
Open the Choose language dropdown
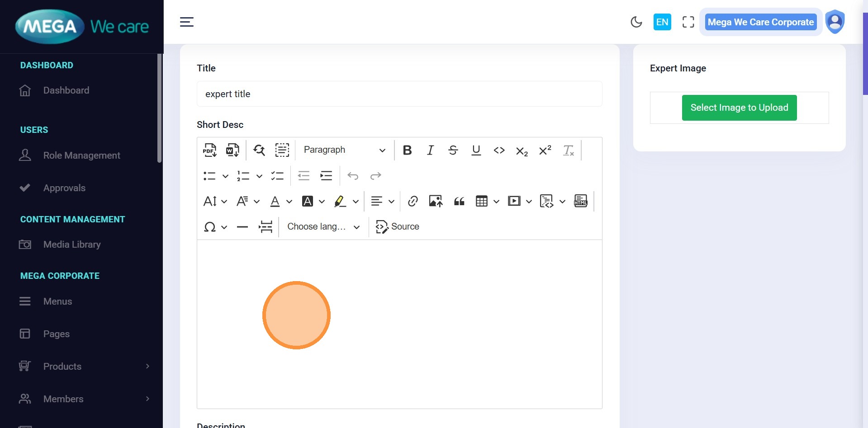coord(323,227)
